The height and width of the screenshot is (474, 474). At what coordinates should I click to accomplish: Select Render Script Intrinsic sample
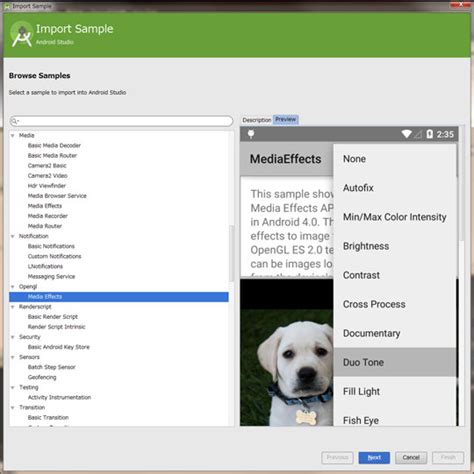[57, 327]
